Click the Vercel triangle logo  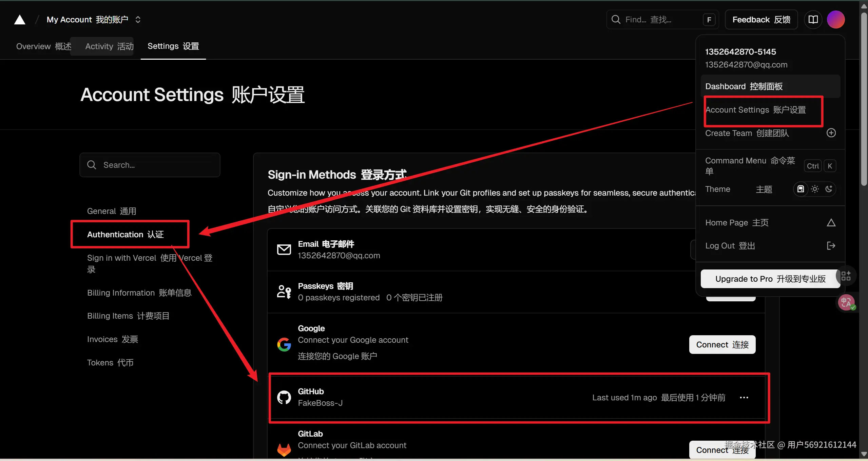point(20,20)
